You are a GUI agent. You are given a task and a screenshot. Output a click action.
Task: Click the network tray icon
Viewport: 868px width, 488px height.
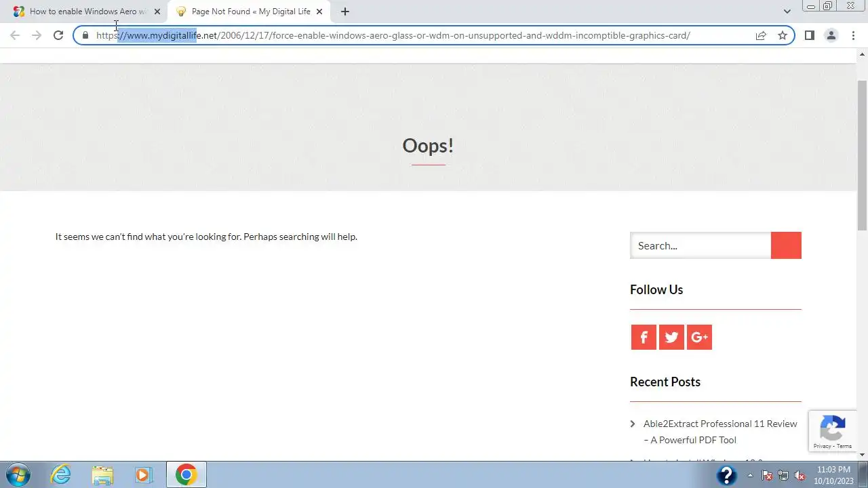[x=783, y=475]
